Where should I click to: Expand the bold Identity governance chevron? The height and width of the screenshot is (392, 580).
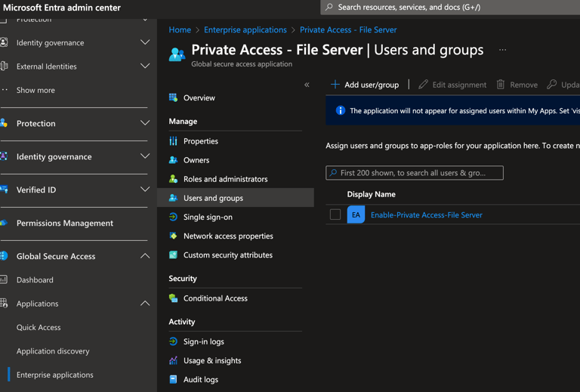click(x=145, y=156)
